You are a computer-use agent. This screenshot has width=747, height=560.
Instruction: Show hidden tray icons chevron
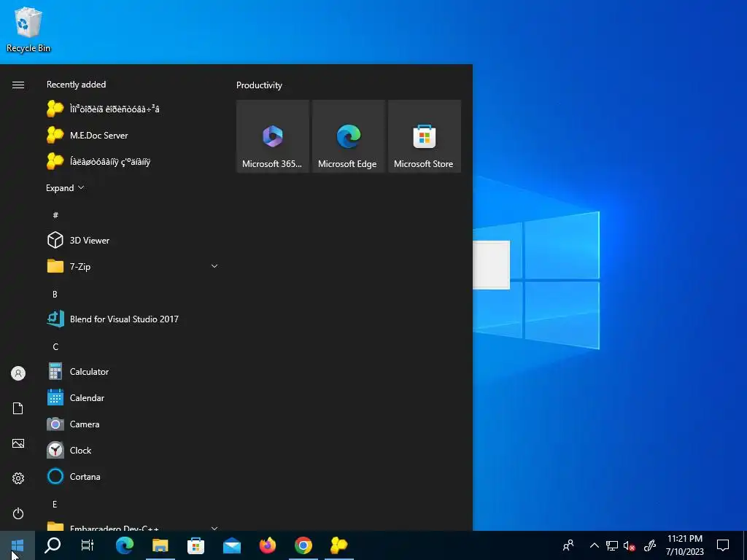[x=594, y=545]
